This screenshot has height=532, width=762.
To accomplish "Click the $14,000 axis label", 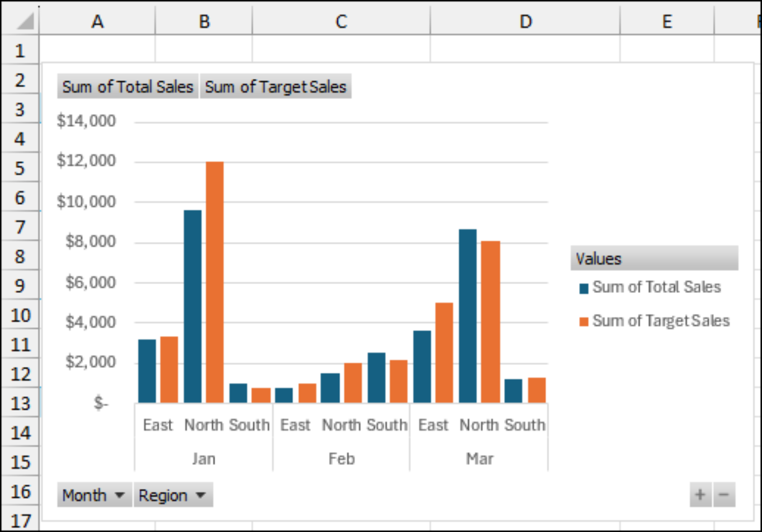I will (86, 120).
